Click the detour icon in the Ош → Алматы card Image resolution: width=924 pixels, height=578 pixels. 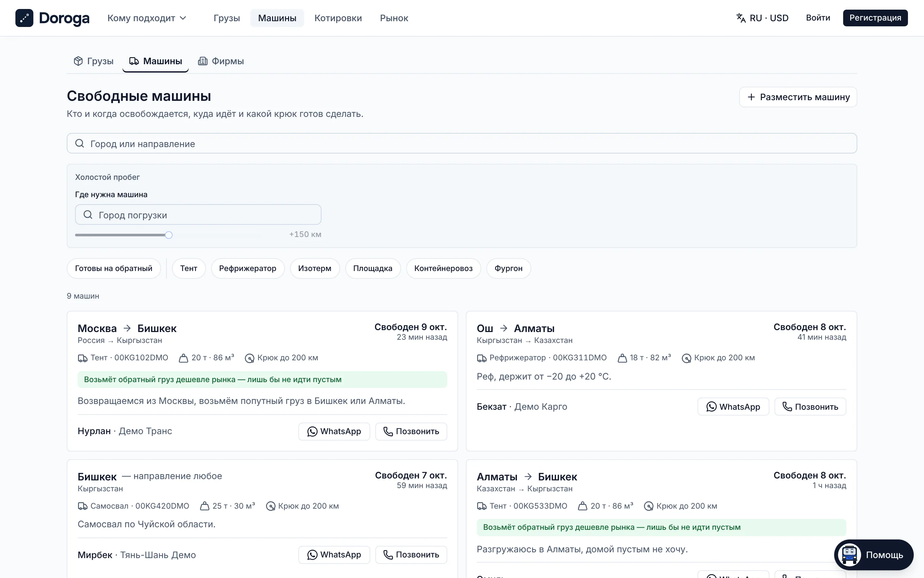(x=686, y=358)
